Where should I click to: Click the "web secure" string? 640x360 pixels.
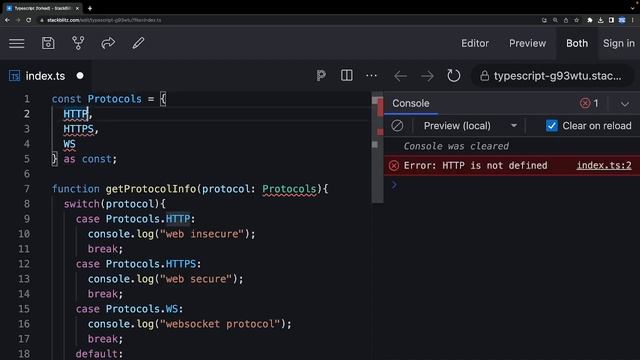click(196, 279)
